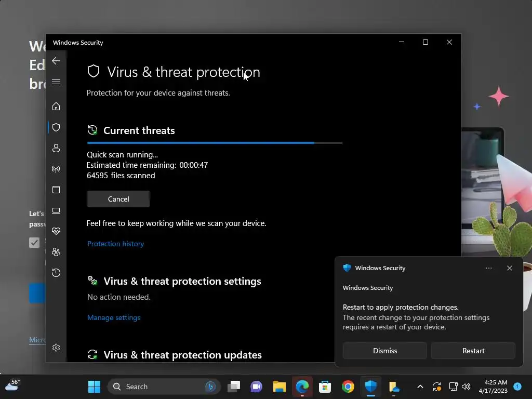Open the notification center badge
The height and width of the screenshot is (399, 532).
(517, 386)
